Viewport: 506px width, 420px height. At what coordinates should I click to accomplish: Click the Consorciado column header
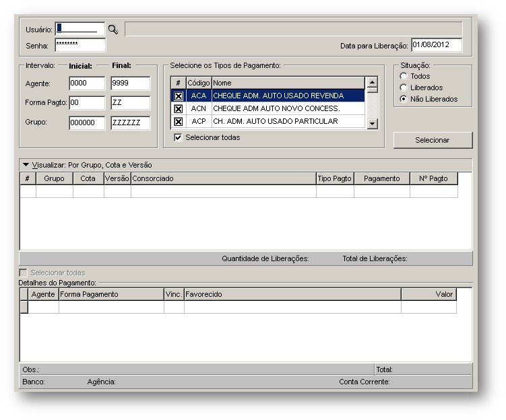tap(223, 178)
